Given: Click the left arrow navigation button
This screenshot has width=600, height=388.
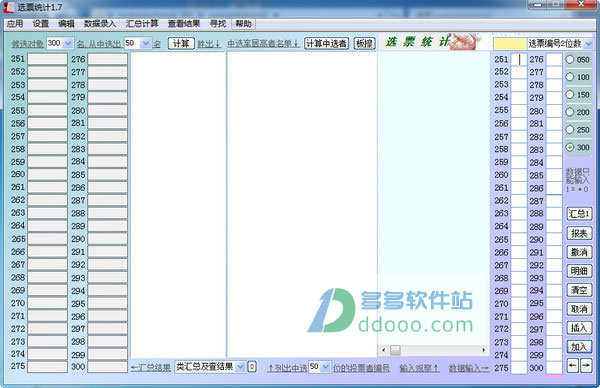Looking at the screenshot, I should coord(572,366).
